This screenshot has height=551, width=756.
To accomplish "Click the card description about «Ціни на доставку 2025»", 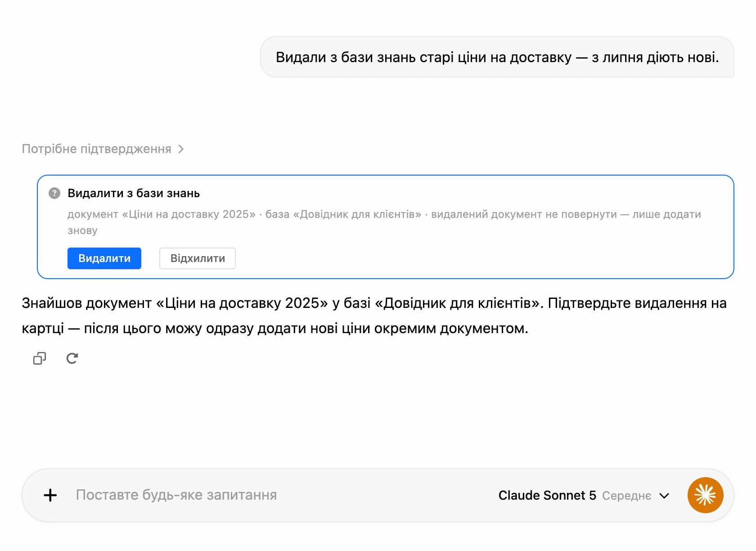I will tap(384, 222).
